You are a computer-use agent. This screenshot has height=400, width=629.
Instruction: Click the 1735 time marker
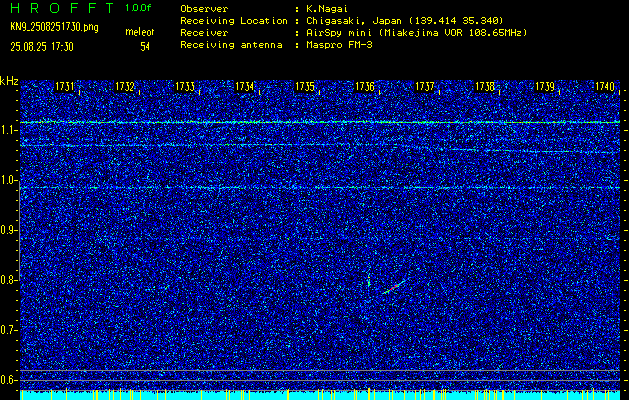click(305, 86)
